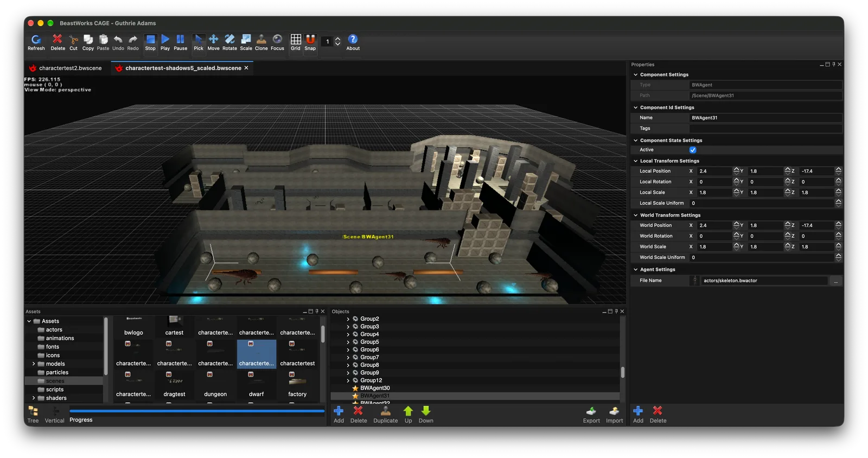Viewport: 868px width, 458px height.
Task: Toggle the Active checkbox
Action: [x=693, y=150]
